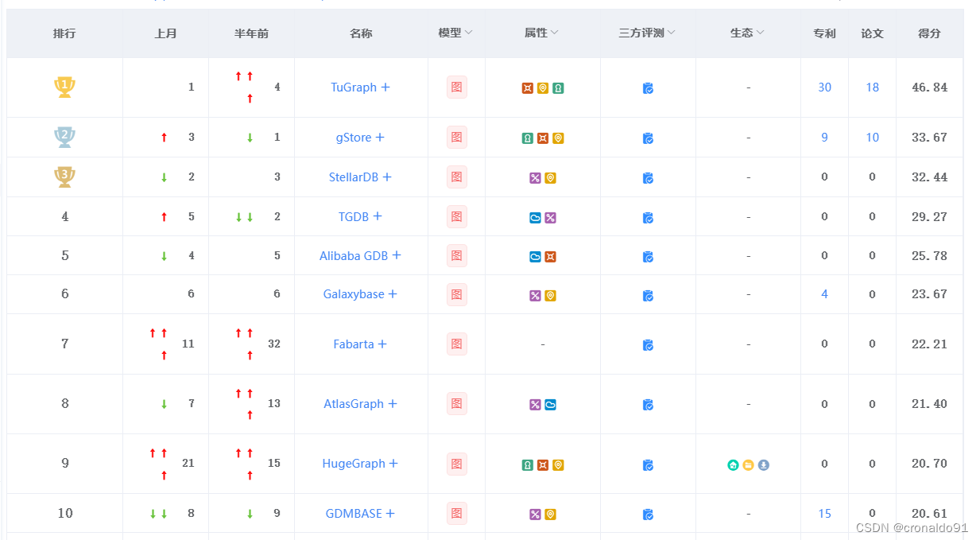The height and width of the screenshot is (540, 980).
Task: Open GDMBASE's third-party evaluation clipboard icon
Action: point(648,515)
